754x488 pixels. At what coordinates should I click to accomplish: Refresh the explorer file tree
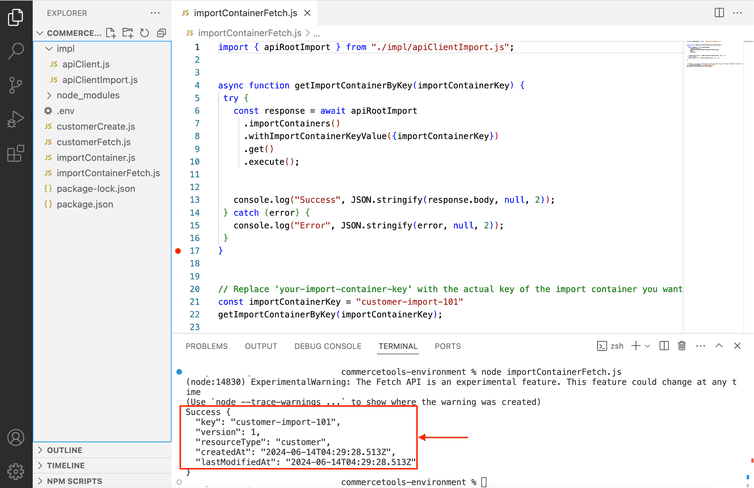point(144,33)
